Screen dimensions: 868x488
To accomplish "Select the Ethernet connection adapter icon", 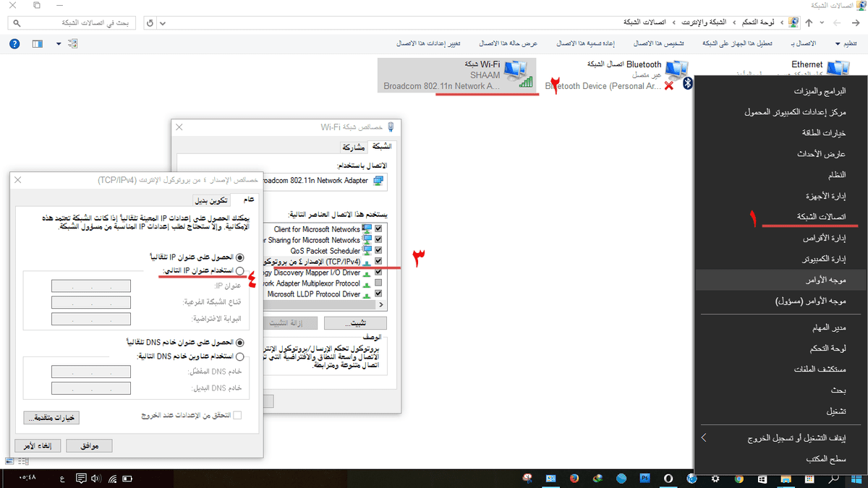I will [x=838, y=68].
